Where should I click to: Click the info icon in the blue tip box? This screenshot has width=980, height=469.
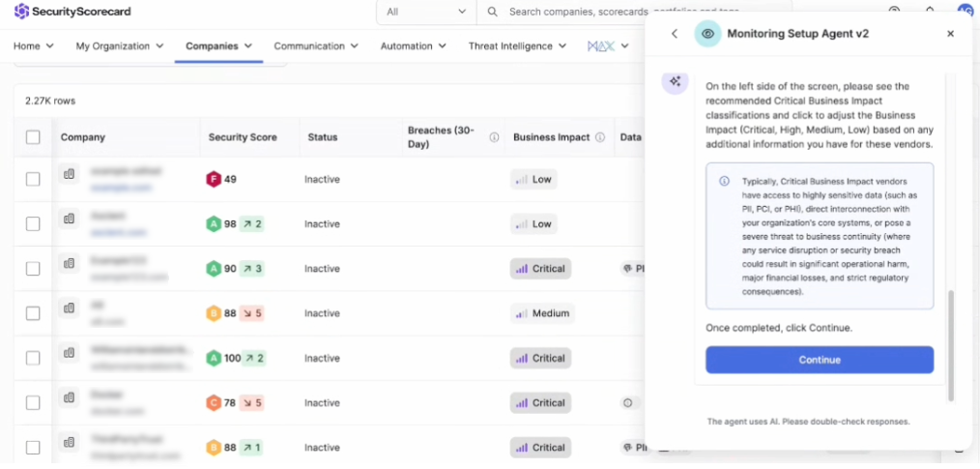point(725,182)
